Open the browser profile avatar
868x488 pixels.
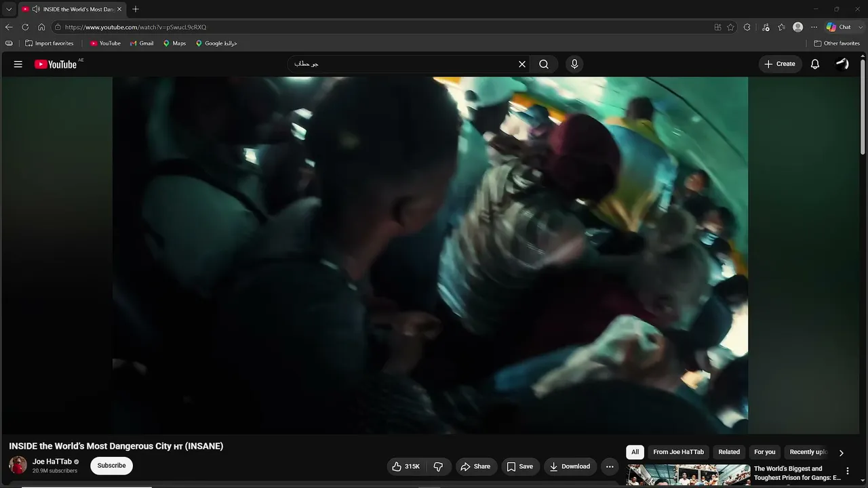coord(798,27)
